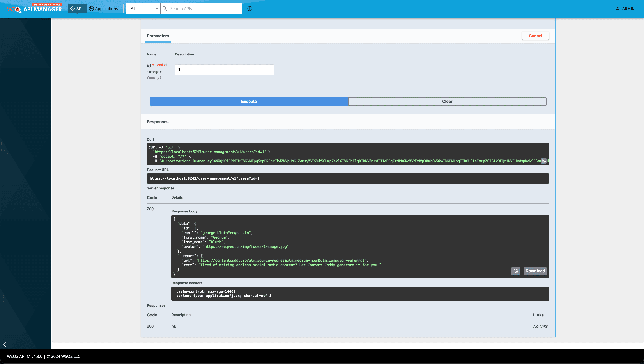Switch to the Parameters tab

point(158,36)
